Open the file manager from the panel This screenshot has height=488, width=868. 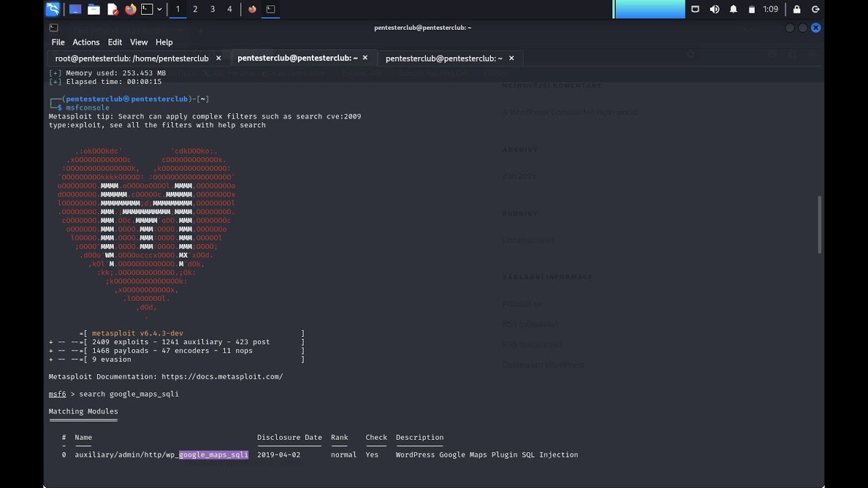(x=94, y=9)
